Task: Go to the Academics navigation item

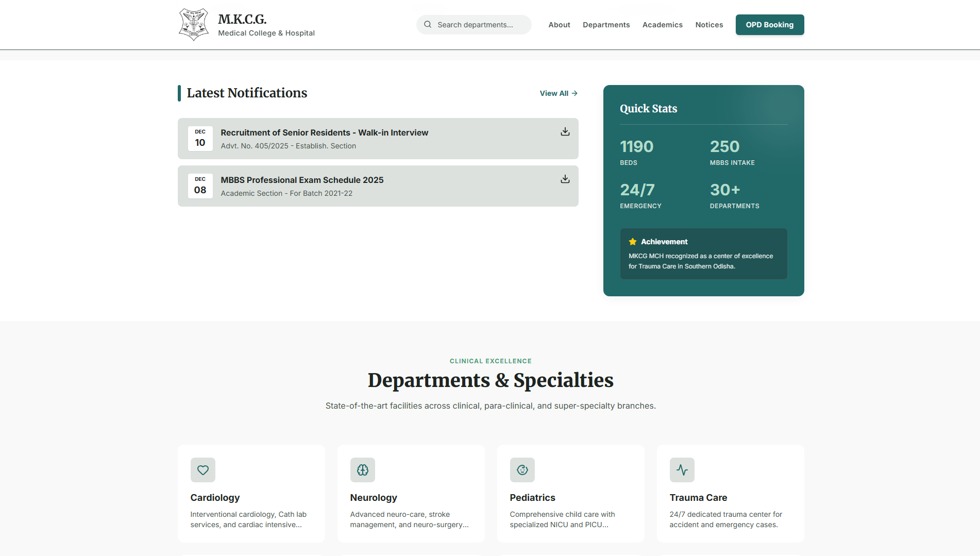Action: tap(662, 25)
